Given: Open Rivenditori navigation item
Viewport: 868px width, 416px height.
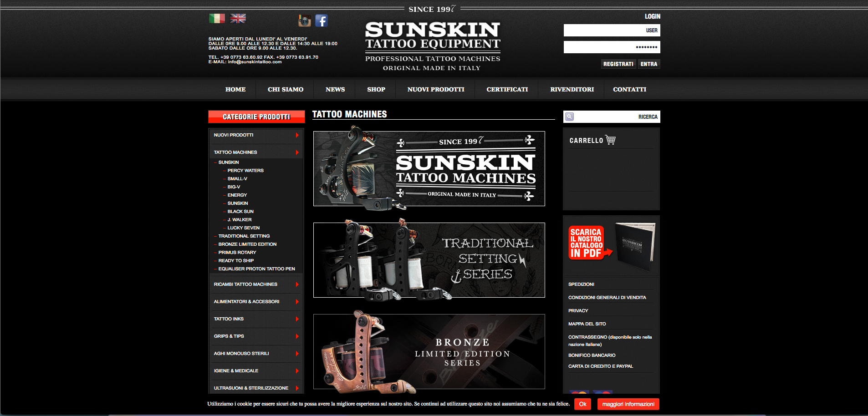Looking at the screenshot, I should (572, 89).
